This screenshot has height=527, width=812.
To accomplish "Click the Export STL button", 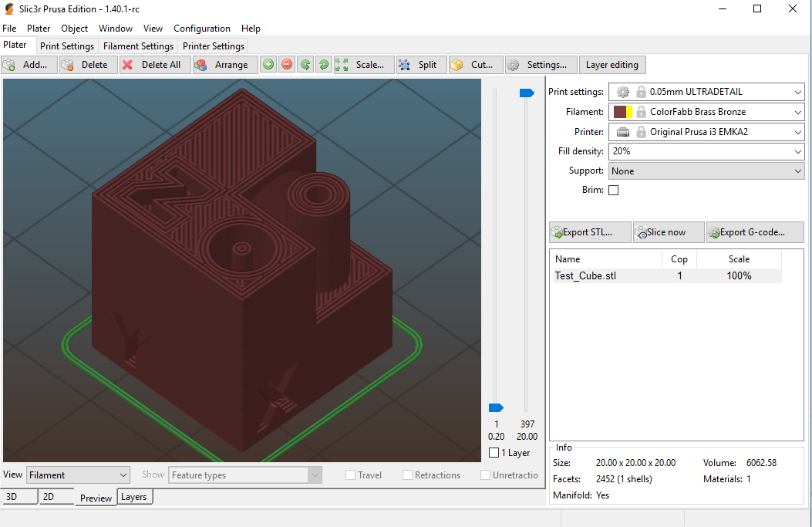I will click(590, 232).
